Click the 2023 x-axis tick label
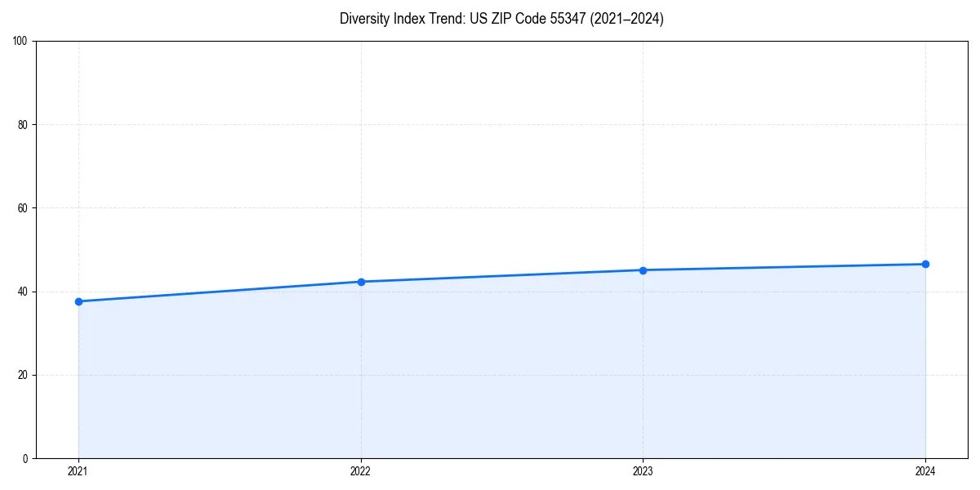980x490 pixels. pos(644,471)
